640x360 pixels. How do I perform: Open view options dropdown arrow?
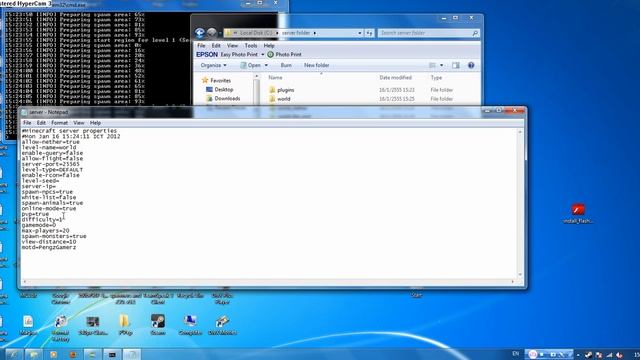(441, 65)
